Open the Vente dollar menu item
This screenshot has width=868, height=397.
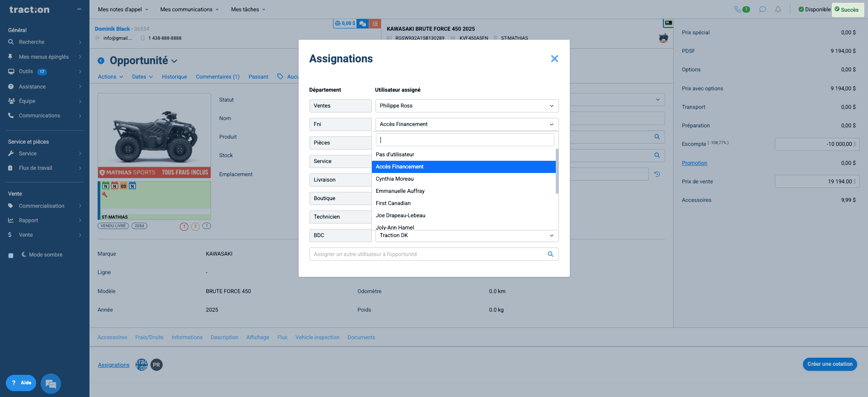[x=45, y=235]
